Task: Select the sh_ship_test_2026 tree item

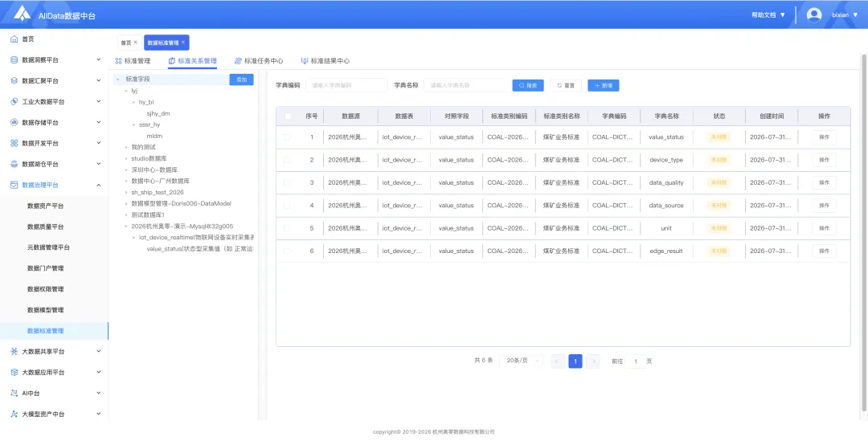Action: (158, 193)
